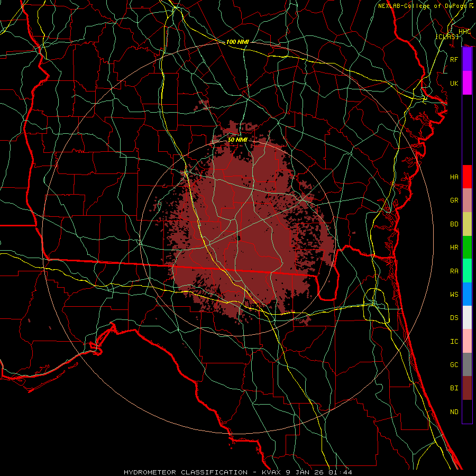This screenshot has width=476, height=476.
Task: Click the GR pink-brown legend swatch
Action: [467, 200]
